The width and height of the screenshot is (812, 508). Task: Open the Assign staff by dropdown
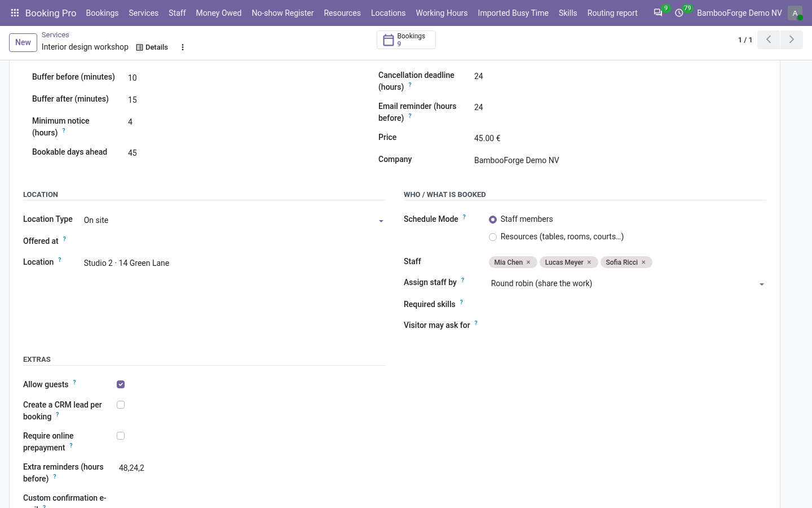pyautogui.click(x=628, y=283)
